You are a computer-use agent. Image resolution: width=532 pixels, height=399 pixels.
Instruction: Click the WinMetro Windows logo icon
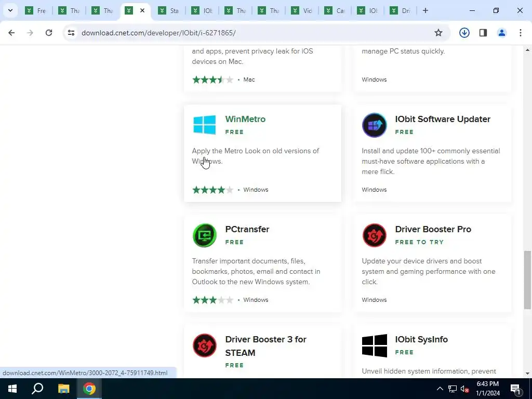(204, 125)
